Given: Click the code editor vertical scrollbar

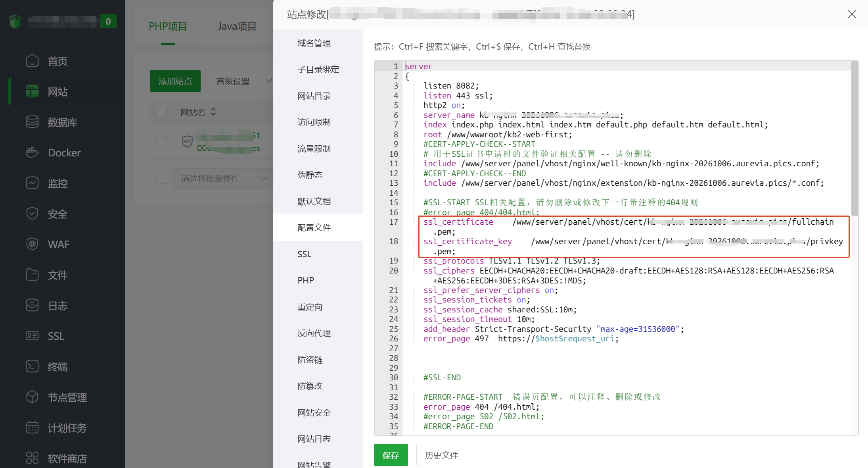Looking at the screenshot, I should (x=854, y=139).
